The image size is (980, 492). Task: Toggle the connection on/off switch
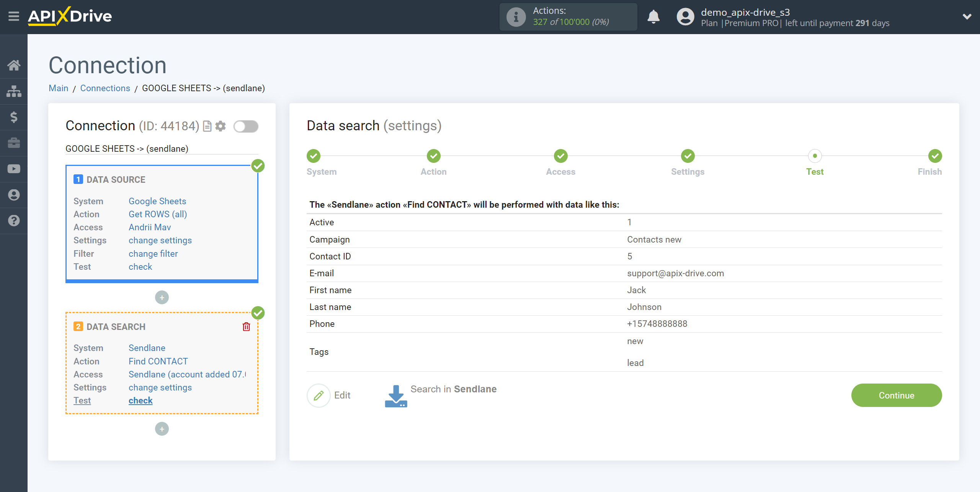pyautogui.click(x=246, y=126)
